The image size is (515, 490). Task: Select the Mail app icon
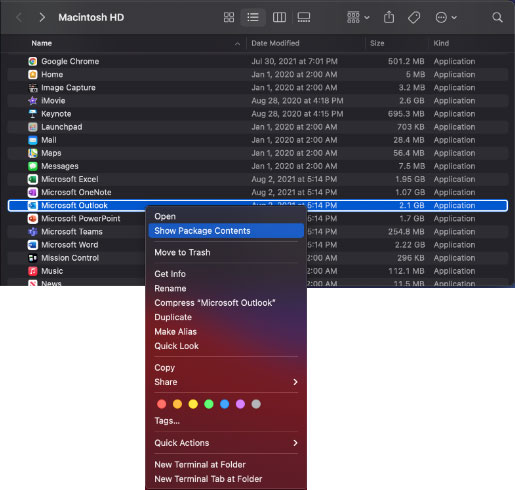click(x=33, y=140)
